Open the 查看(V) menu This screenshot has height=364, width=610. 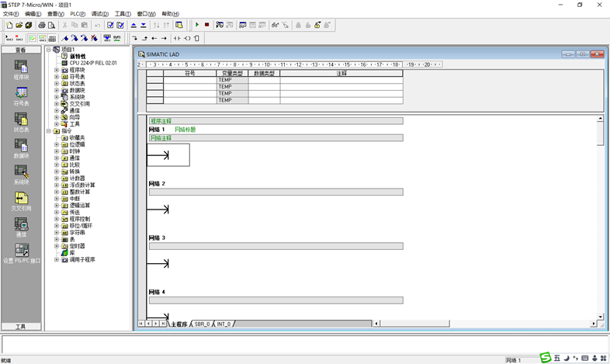[56, 14]
